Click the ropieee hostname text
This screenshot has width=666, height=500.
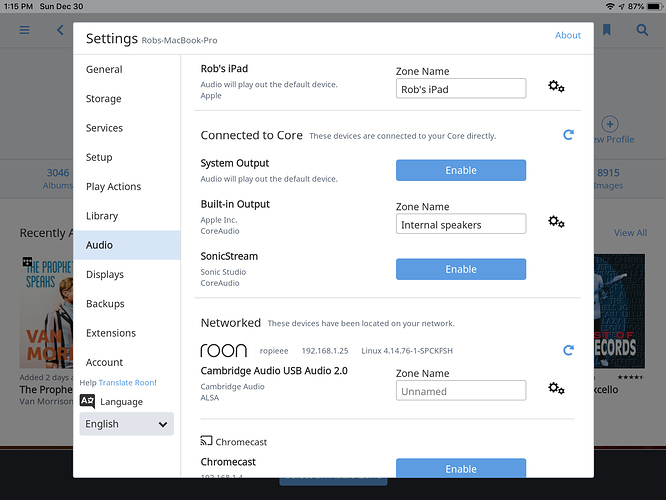tap(274, 351)
